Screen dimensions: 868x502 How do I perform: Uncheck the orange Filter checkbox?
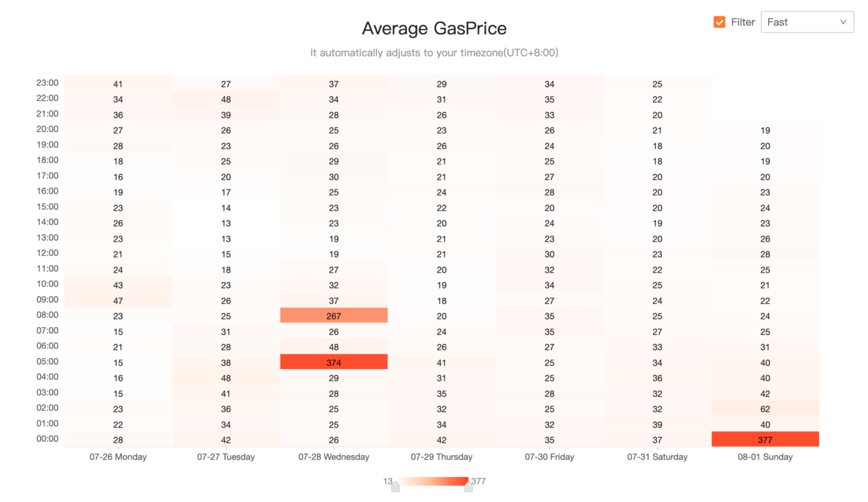tap(719, 22)
